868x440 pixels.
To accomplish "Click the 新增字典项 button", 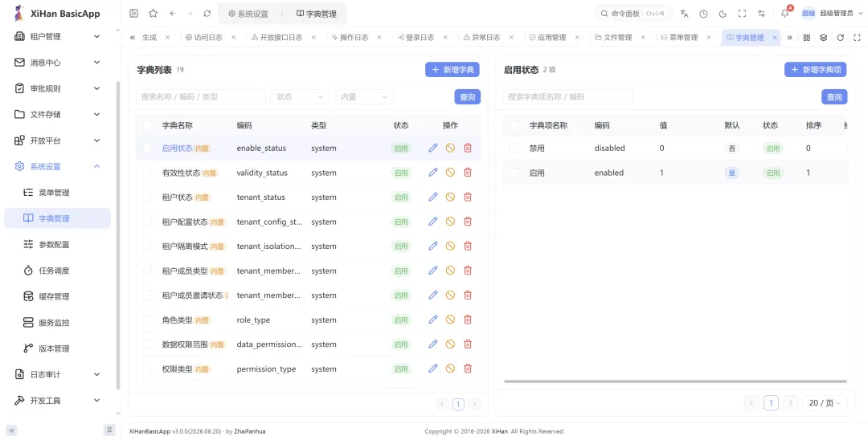I will point(816,70).
